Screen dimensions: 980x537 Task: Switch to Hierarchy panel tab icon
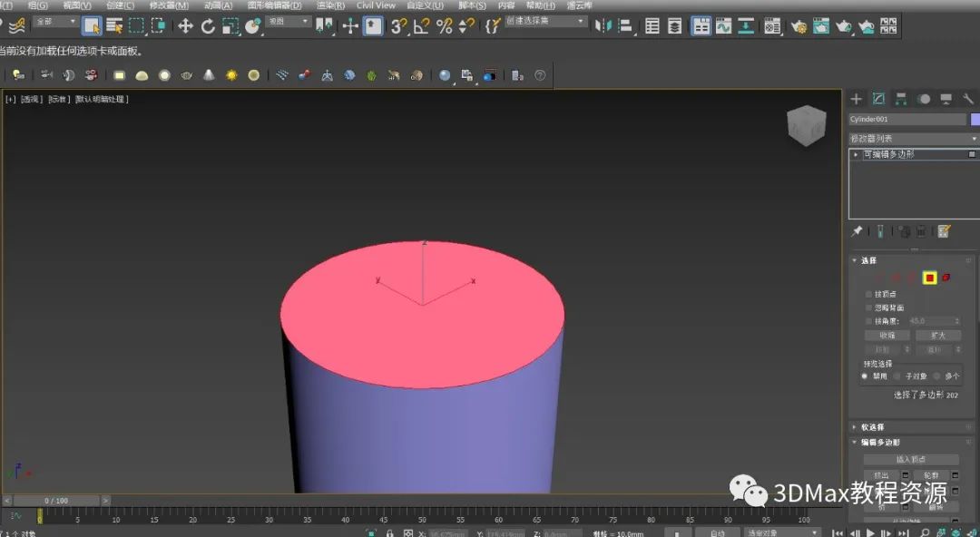pos(901,99)
